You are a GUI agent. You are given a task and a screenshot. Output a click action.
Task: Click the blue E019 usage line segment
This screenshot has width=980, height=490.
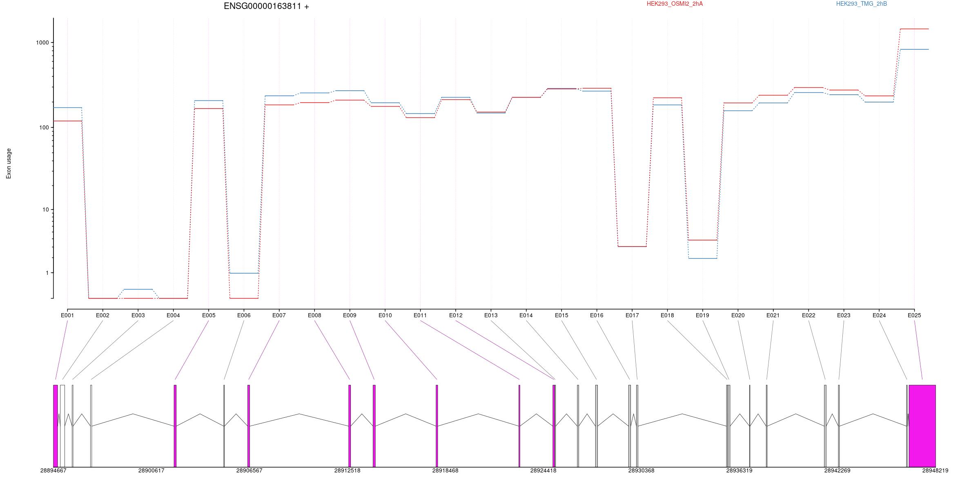coord(703,258)
